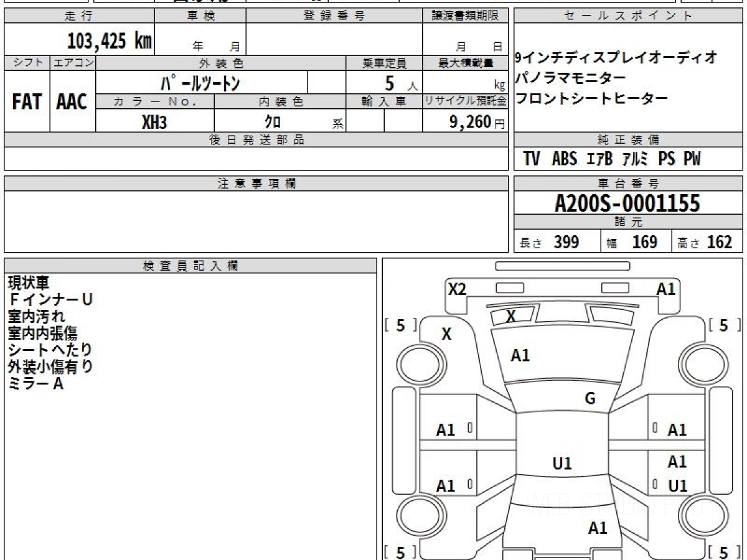Screen dimensions: 747x560
Task: Click the mileage value 103,425 km
Action: pos(109,41)
